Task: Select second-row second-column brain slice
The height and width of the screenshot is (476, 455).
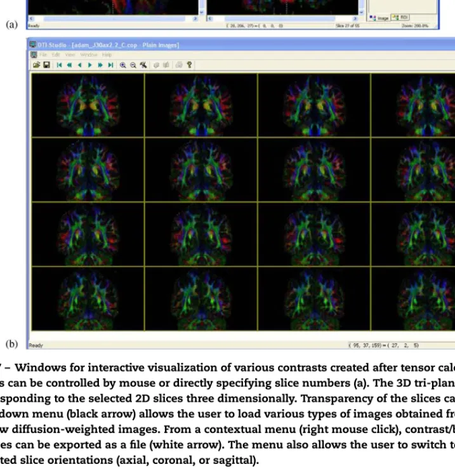Action: pos(201,169)
